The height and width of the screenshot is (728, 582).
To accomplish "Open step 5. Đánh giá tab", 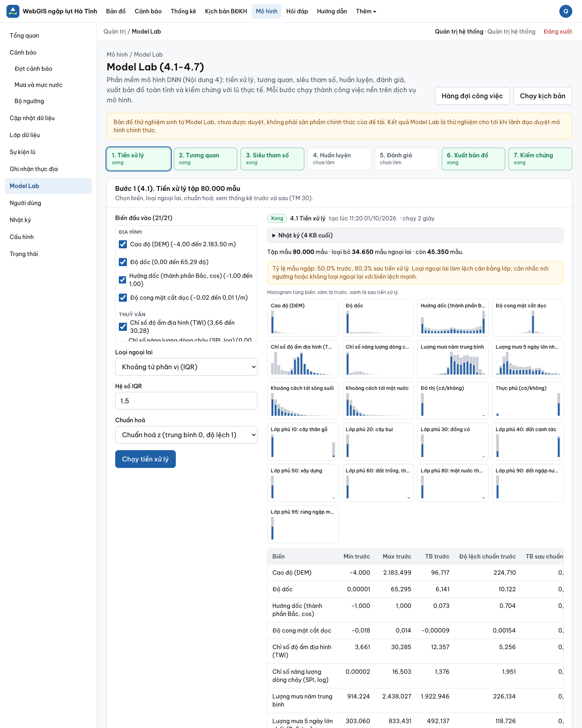I will point(406,159).
